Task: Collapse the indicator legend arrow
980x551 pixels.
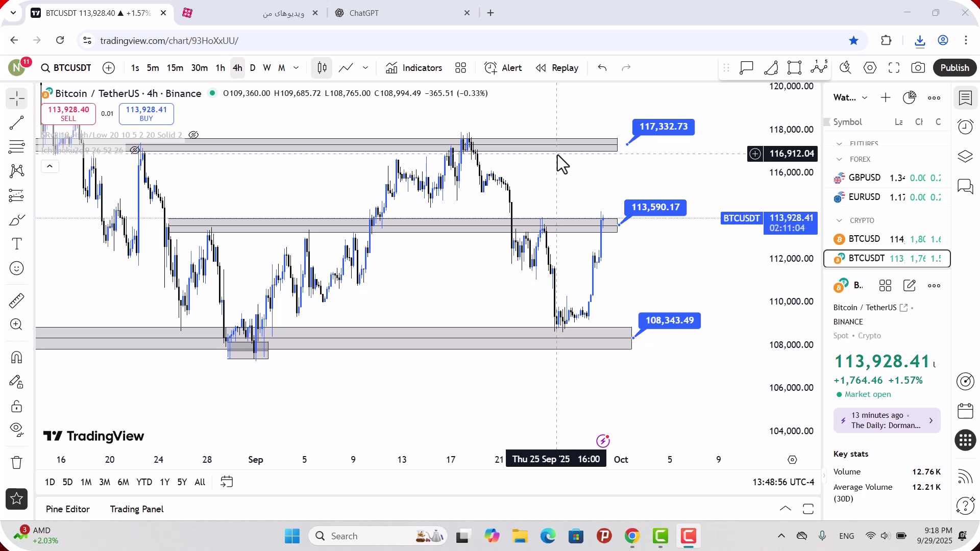Action: coord(50,166)
